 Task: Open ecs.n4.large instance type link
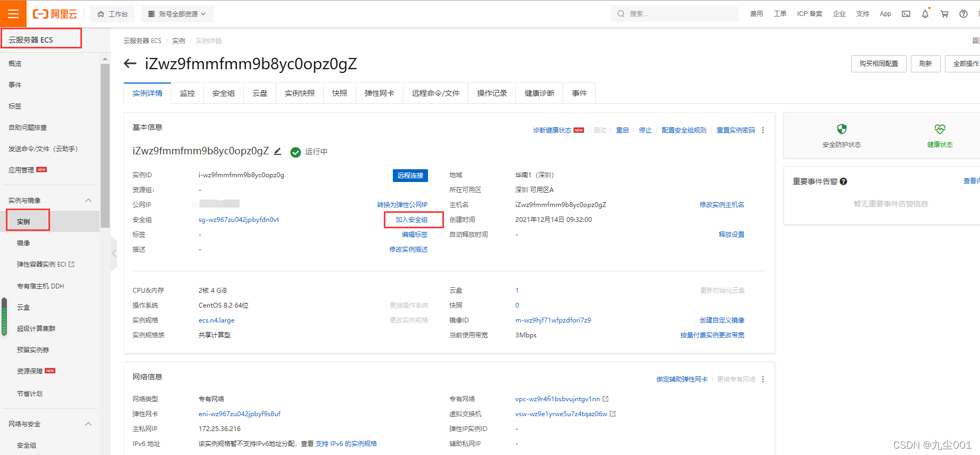216,320
